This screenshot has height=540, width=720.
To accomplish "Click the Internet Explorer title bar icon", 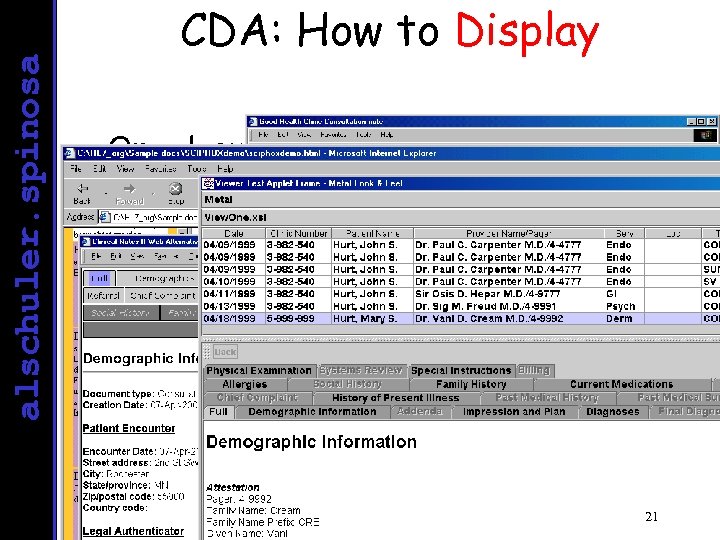I will pyautogui.click(x=69, y=153).
